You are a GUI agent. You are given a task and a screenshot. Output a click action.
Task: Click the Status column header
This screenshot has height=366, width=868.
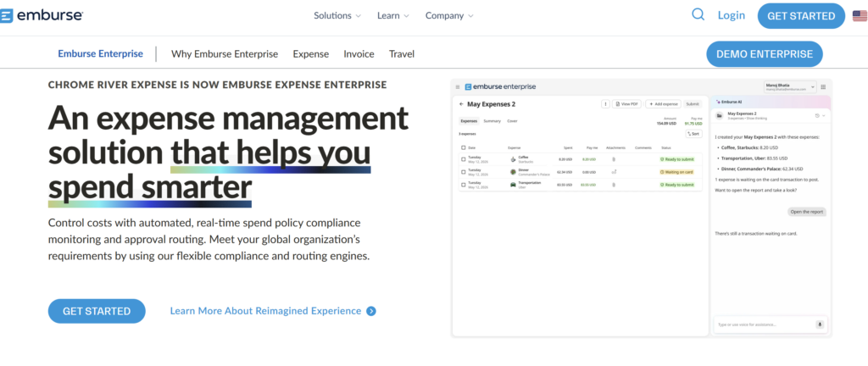click(x=665, y=147)
